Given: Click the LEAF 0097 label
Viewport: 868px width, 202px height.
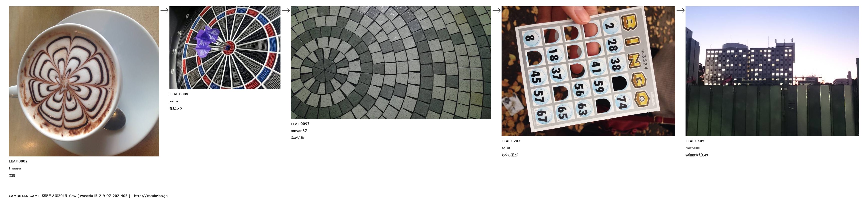Looking at the screenshot, I should [x=300, y=124].
